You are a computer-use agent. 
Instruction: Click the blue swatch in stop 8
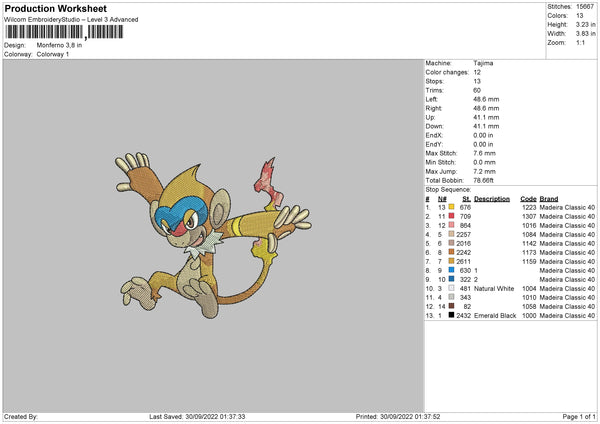(451, 270)
